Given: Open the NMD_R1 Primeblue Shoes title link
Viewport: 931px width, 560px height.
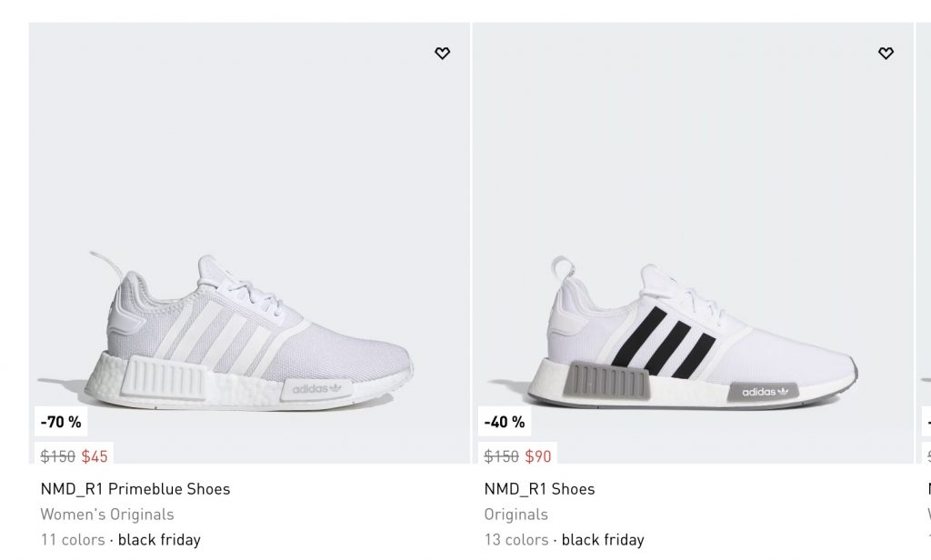Looking at the screenshot, I should pos(135,489).
